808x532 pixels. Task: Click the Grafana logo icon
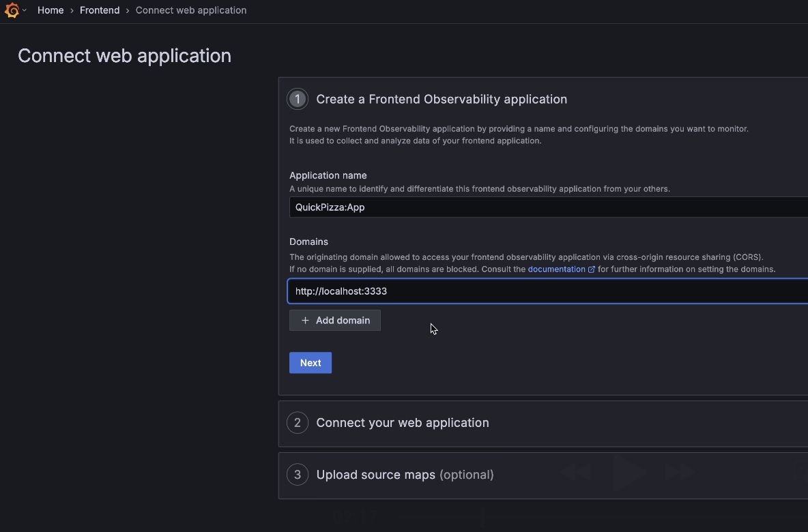point(12,10)
